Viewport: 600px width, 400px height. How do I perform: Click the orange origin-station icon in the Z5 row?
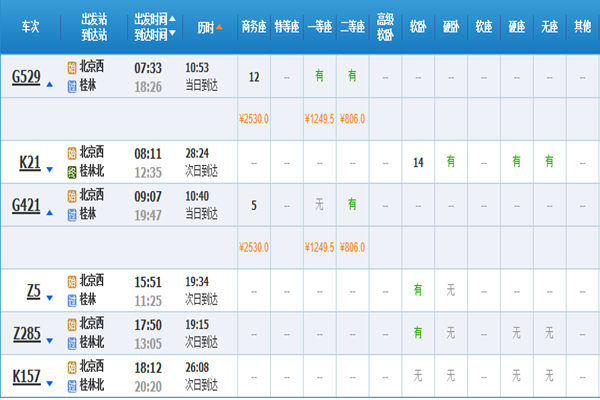[72, 281]
